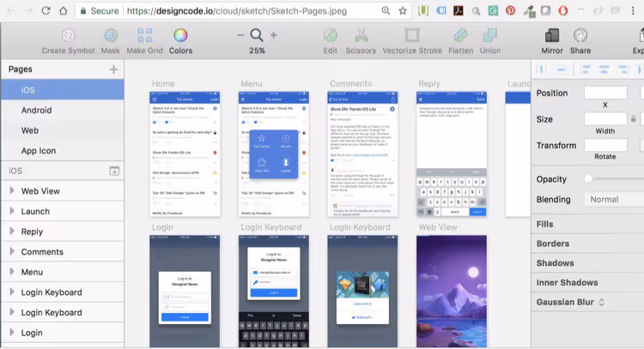The height and width of the screenshot is (349, 644).
Task: Click the Flatten tool
Action: (x=461, y=41)
